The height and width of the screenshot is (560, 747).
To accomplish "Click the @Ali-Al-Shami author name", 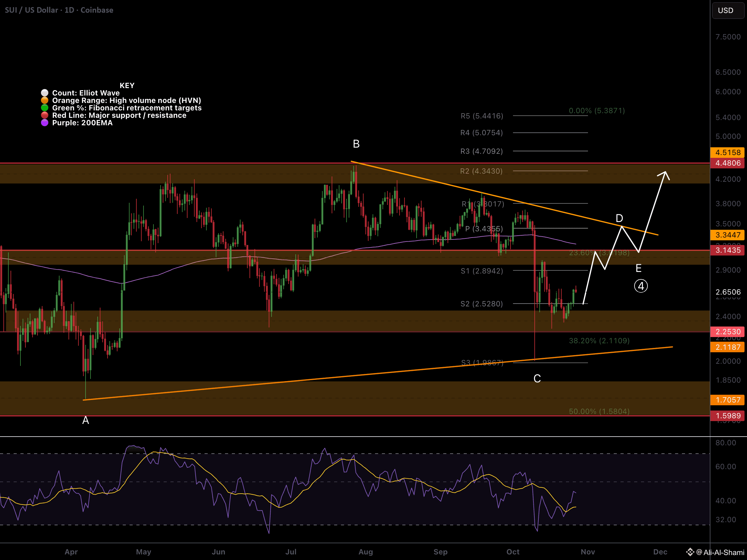I will [x=720, y=552].
